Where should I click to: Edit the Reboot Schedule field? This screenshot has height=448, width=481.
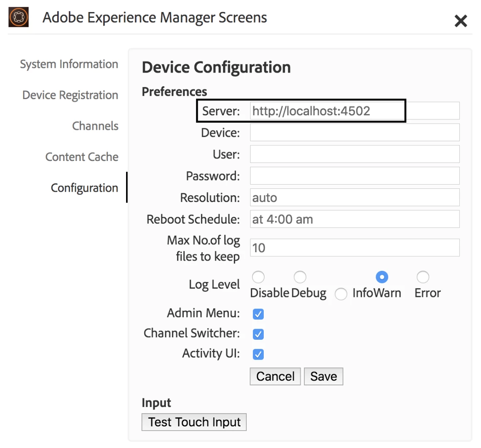click(354, 219)
